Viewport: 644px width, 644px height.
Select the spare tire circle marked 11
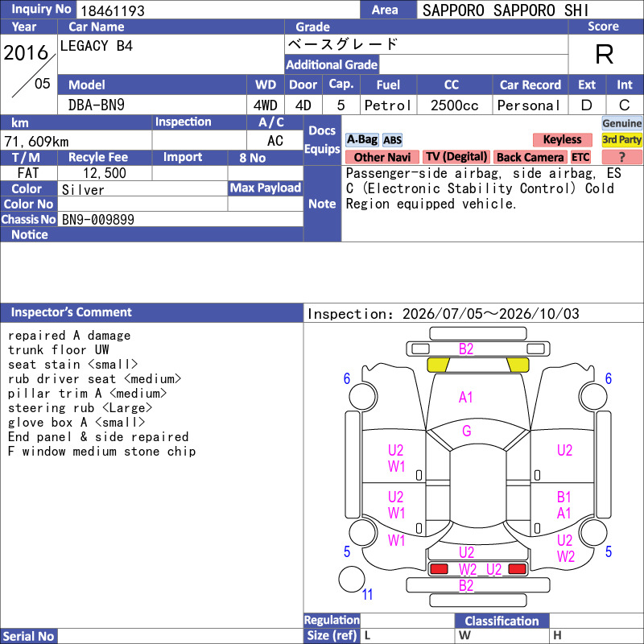tap(352, 579)
